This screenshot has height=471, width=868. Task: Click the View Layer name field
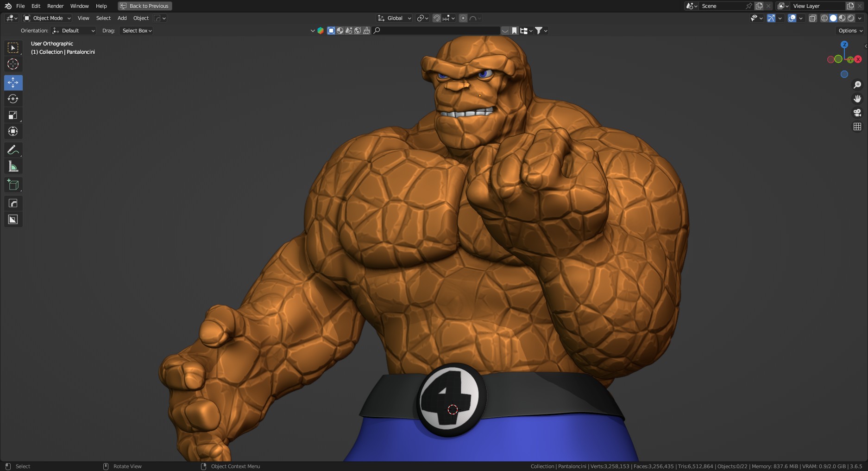click(x=818, y=6)
